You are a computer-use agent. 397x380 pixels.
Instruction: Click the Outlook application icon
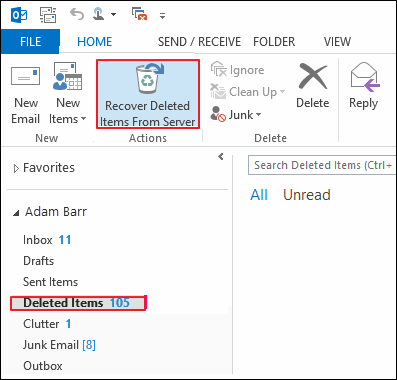[x=19, y=15]
